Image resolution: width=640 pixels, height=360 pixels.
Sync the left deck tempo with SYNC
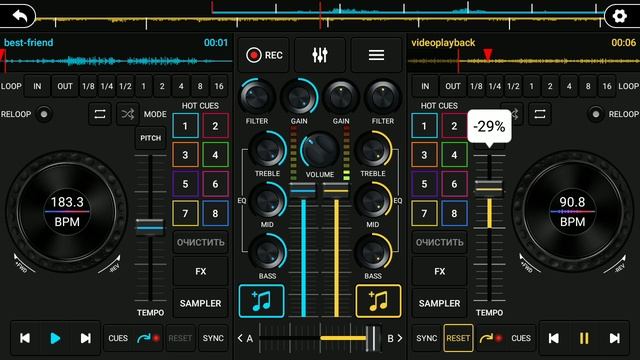(213, 338)
